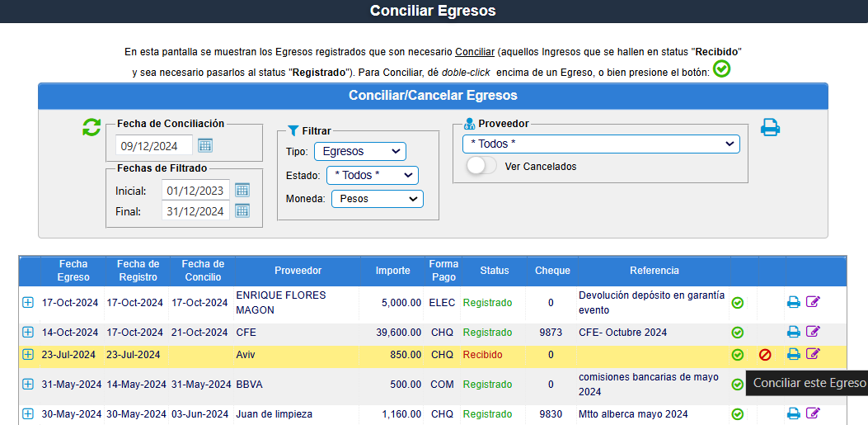Viewport: 868px width, 425px height.
Task: Open the Tipo dropdown showing Egresos
Action: pyautogui.click(x=360, y=152)
